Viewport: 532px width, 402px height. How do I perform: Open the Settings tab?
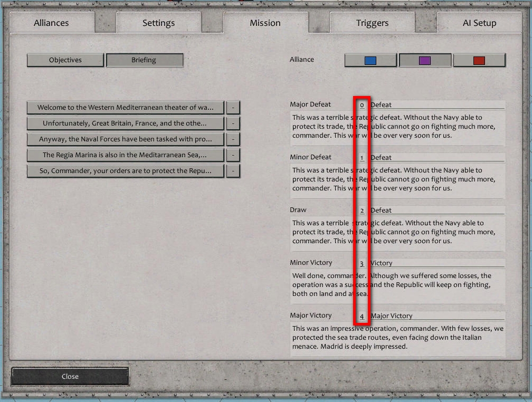158,23
